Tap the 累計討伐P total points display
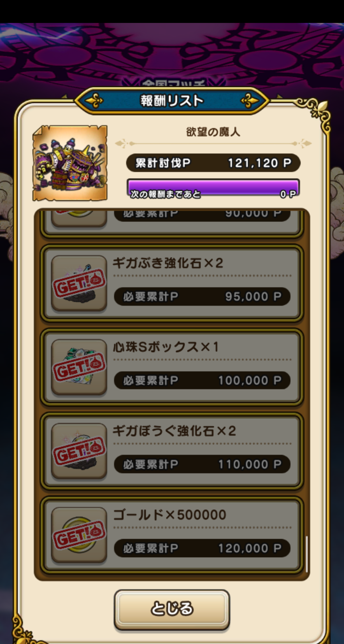The width and height of the screenshot is (344, 644). click(x=213, y=163)
